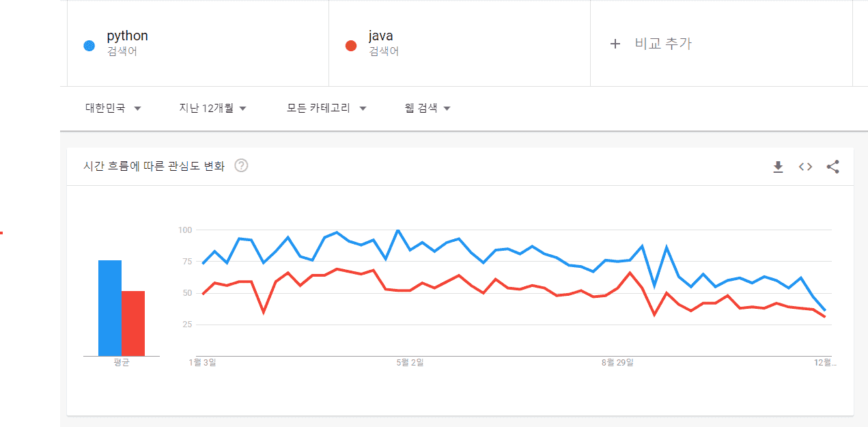Expand the 웹 검색 search type dropdown

[x=428, y=108]
